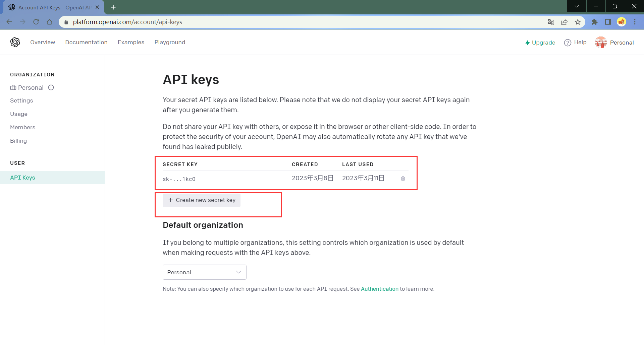
Task: Open Members in the sidebar
Action: tap(22, 127)
